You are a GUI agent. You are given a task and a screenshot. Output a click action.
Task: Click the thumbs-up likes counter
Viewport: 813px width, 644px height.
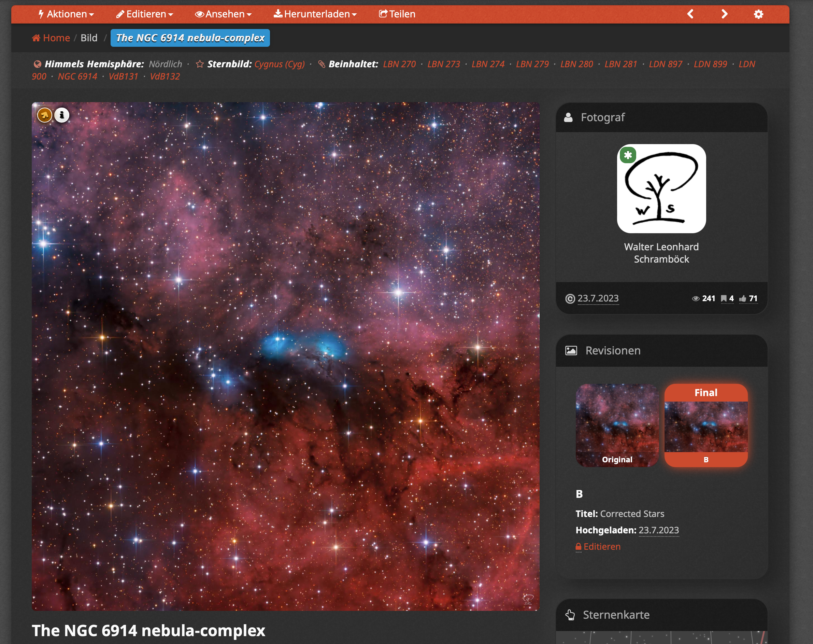[x=748, y=299]
